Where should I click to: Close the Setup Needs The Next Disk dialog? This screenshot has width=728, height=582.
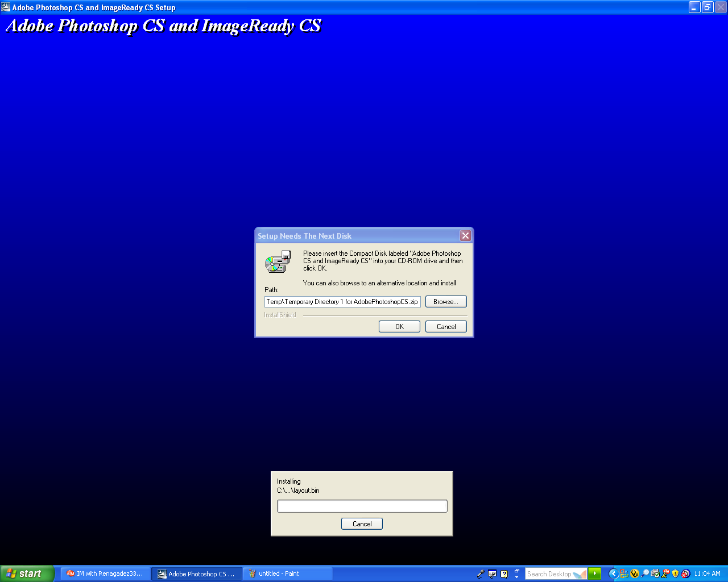[x=465, y=235]
